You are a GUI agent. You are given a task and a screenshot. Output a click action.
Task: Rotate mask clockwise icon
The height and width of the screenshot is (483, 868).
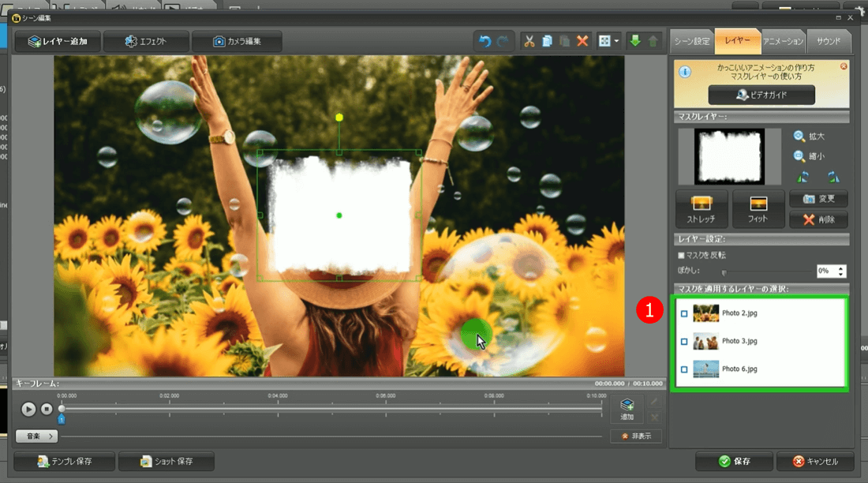tap(832, 177)
